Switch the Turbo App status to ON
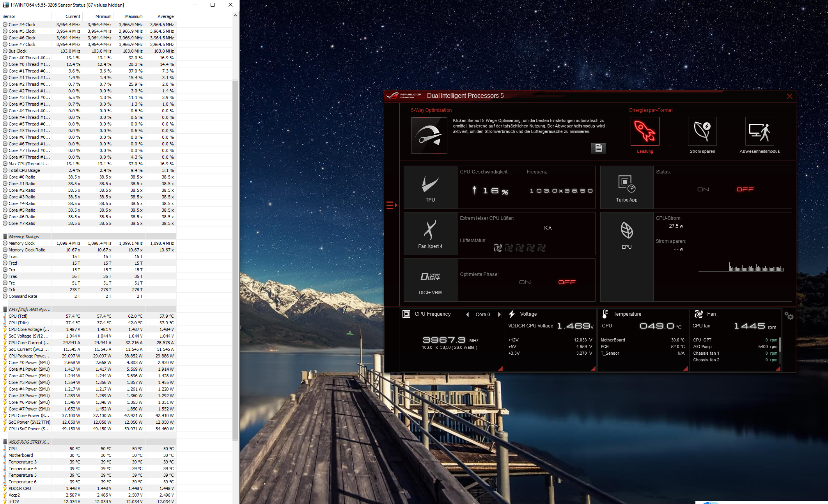The height and width of the screenshot is (504, 828). (703, 189)
